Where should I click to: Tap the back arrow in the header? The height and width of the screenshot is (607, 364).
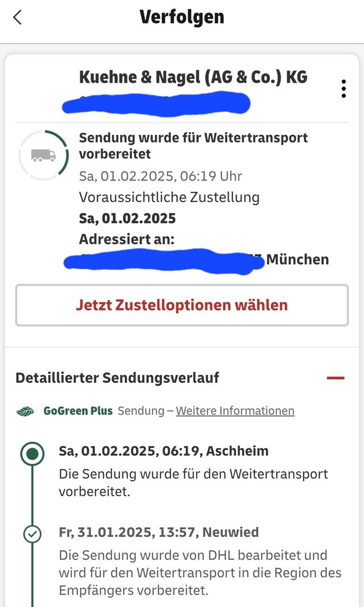tap(17, 17)
